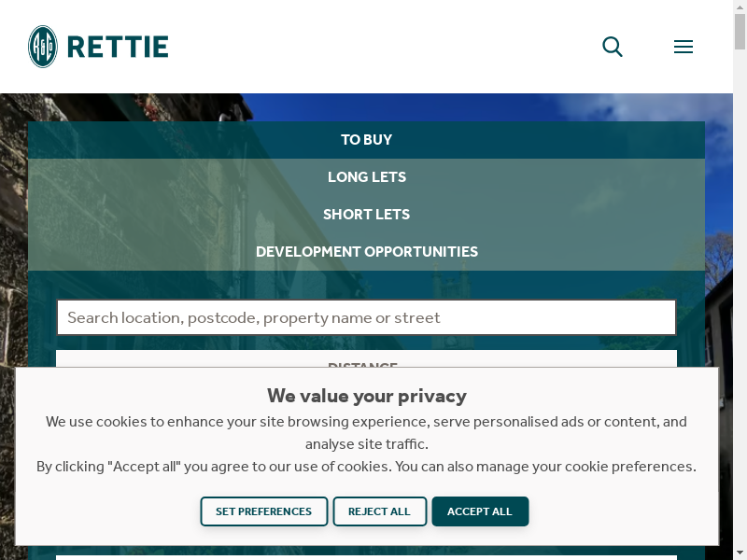Image resolution: width=747 pixels, height=560 pixels.
Task: Switch to the Long Lets tab
Action: pyautogui.click(x=366, y=177)
